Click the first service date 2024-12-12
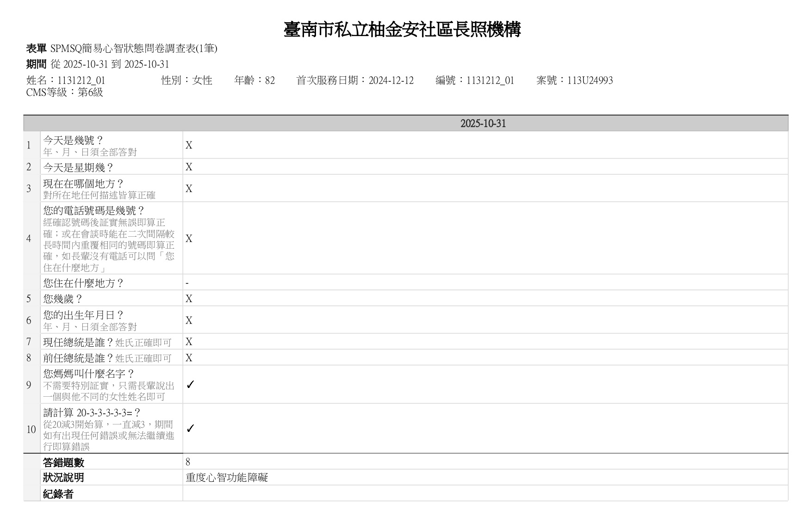 click(391, 80)
